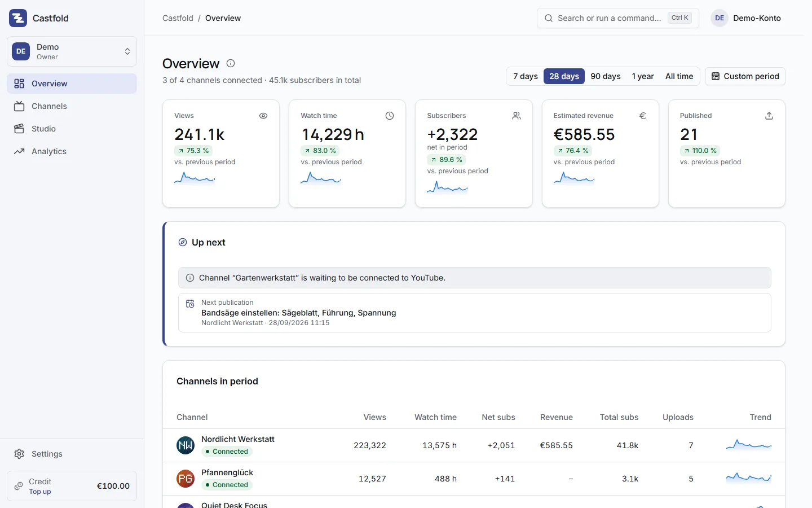Click the upload icon on Published card
The image size is (812, 508).
[x=769, y=116]
